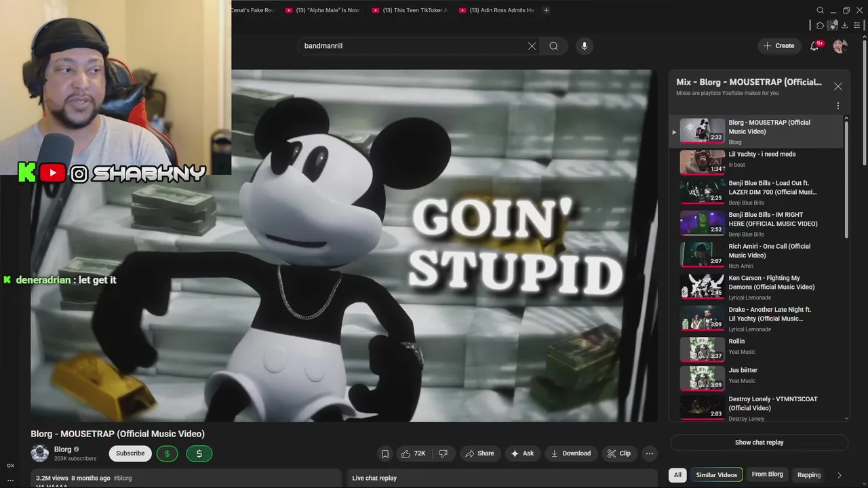Open the browser easy setup menu icon
The height and width of the screenshot is (488, 868).
point(858,26)
